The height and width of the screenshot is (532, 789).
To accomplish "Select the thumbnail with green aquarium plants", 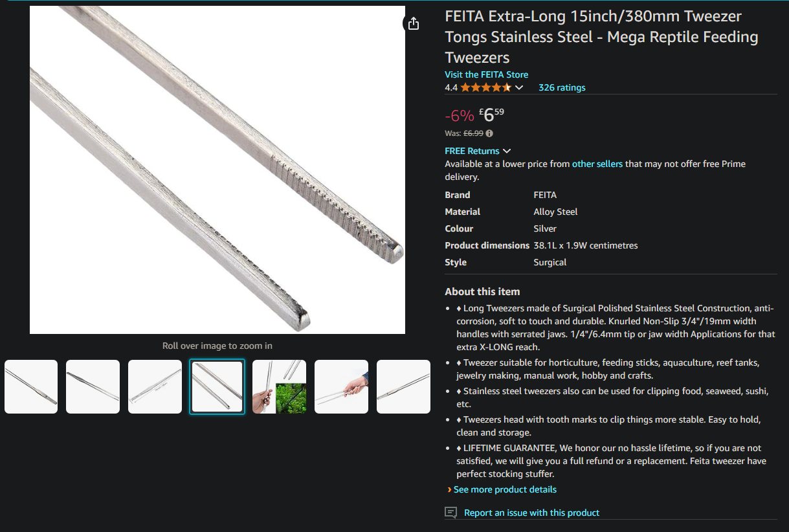I will click(x=280, y=387).
